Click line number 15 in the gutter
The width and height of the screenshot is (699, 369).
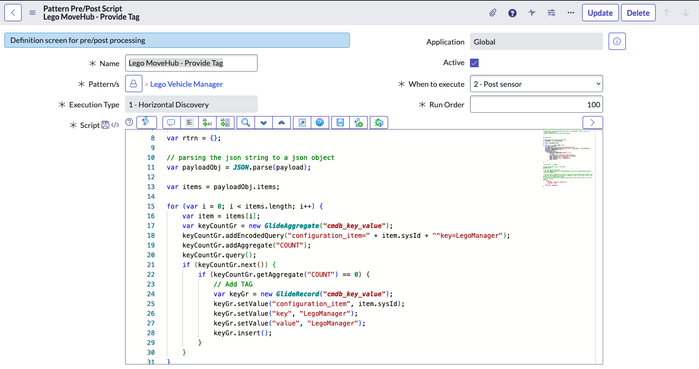151,206
